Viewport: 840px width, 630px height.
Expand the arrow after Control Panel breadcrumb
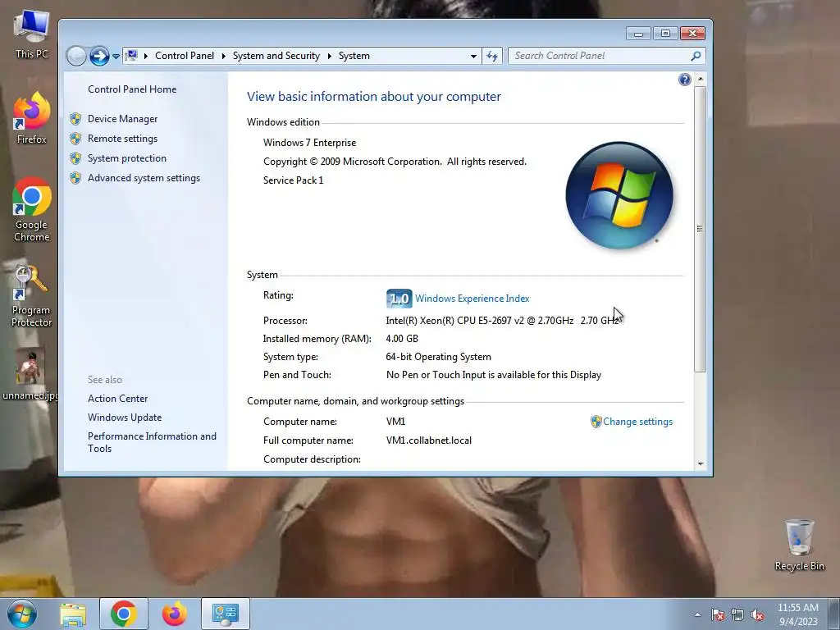point(223,57)
